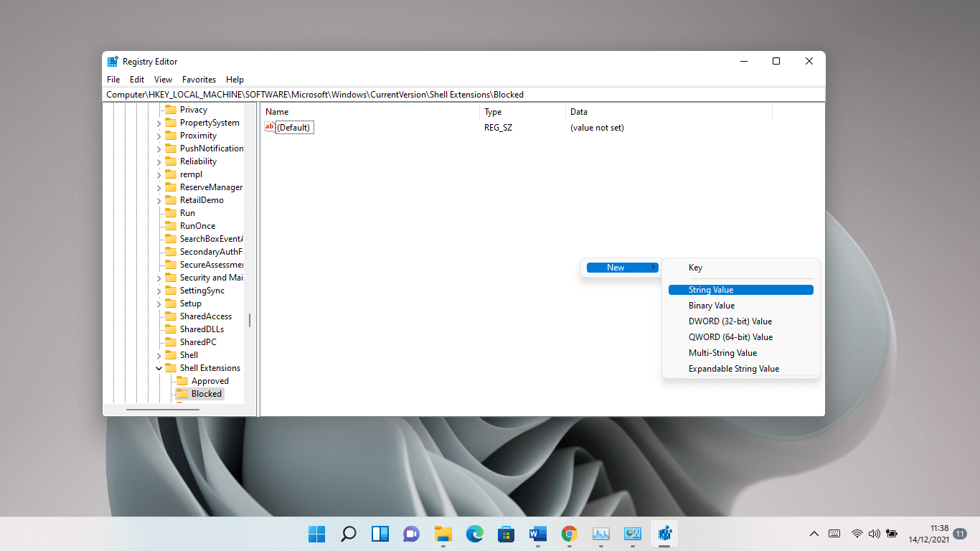
Task: Expand the PropertySystem tree node
Action: coord(159,123)
